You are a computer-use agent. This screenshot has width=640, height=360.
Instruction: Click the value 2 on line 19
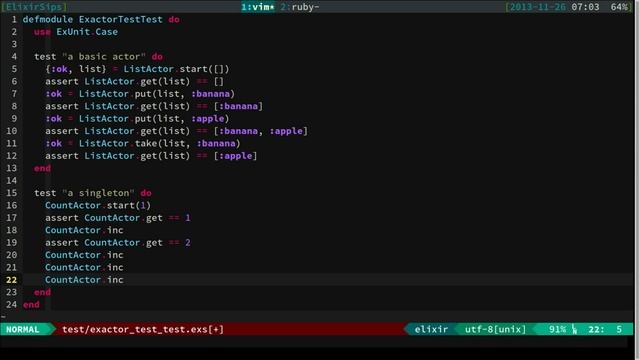(x=188, y=242)
